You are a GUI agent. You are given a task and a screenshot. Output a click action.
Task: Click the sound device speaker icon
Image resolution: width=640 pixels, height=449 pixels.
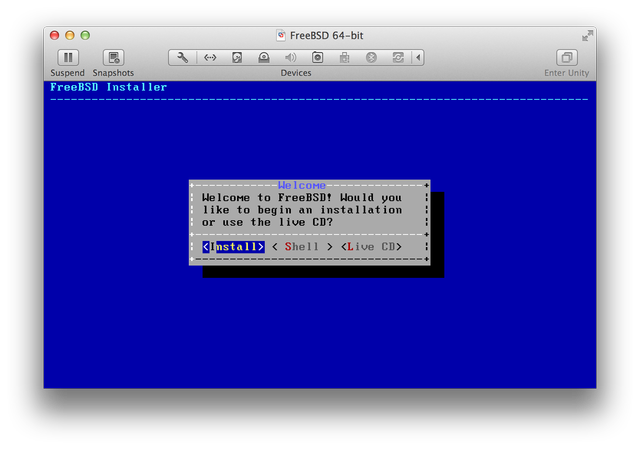pyautogui.click(x=291, y=58)
